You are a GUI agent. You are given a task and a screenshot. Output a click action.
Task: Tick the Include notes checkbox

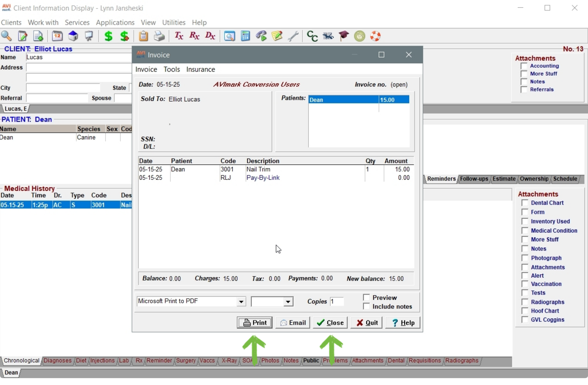click(x=366, y=307)
